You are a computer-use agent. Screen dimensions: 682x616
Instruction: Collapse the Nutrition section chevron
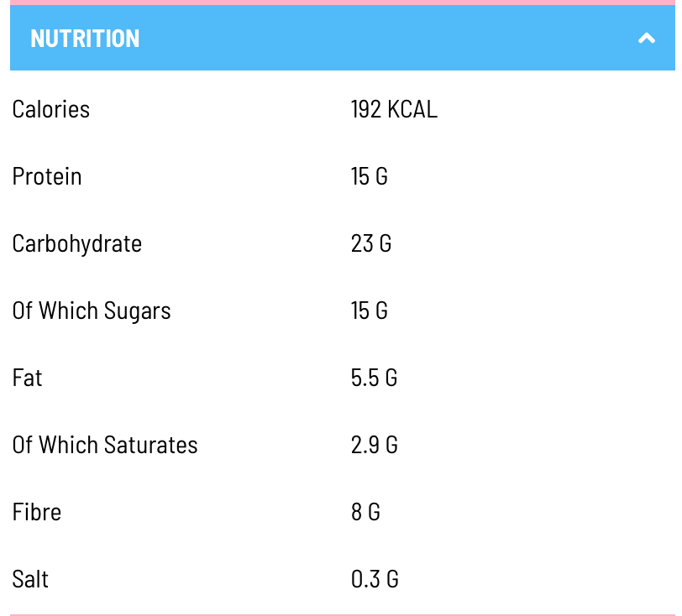point(646,39)
